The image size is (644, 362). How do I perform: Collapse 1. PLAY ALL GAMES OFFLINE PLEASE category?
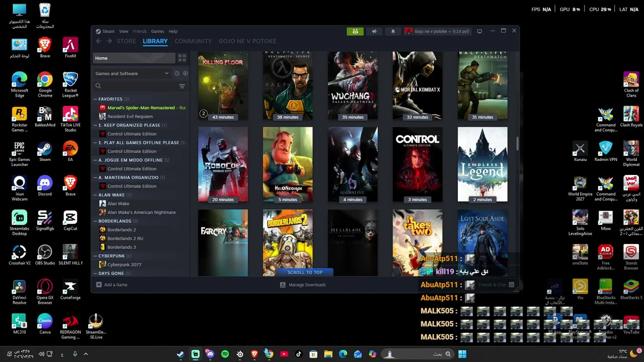[95, 143]
